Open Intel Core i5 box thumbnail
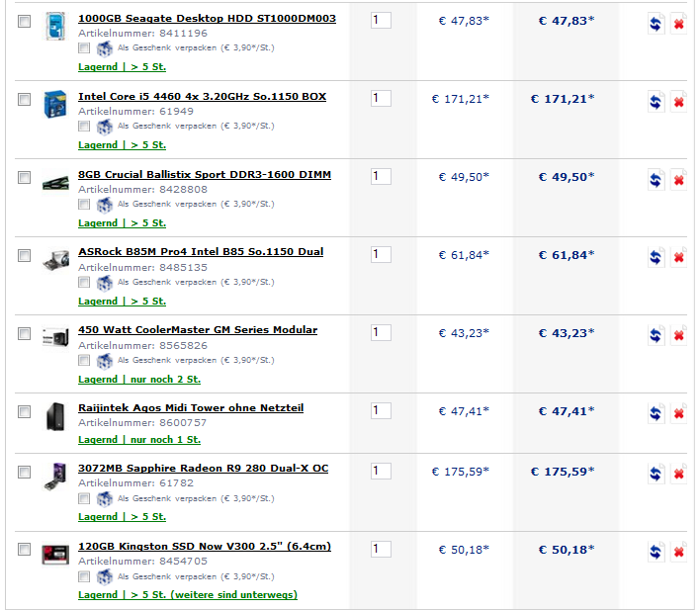Viewport: 700px width, 610px height. [55, 104]
